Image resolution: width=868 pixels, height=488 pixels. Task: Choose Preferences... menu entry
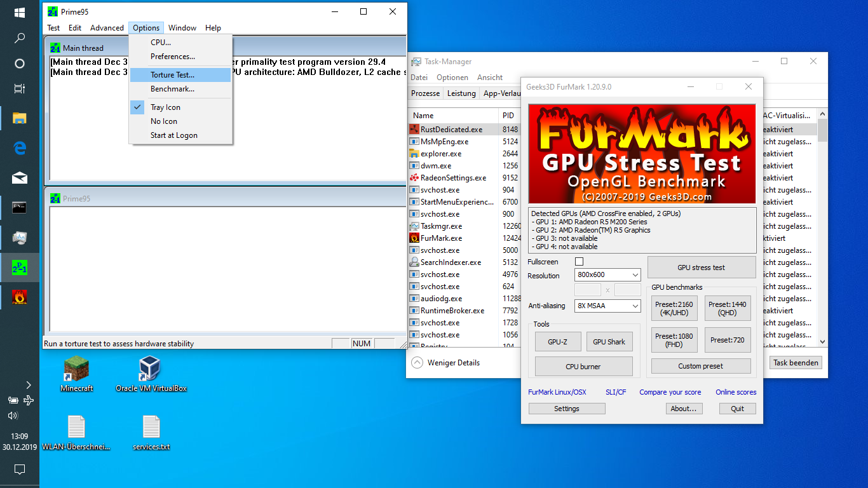(180, 57)
